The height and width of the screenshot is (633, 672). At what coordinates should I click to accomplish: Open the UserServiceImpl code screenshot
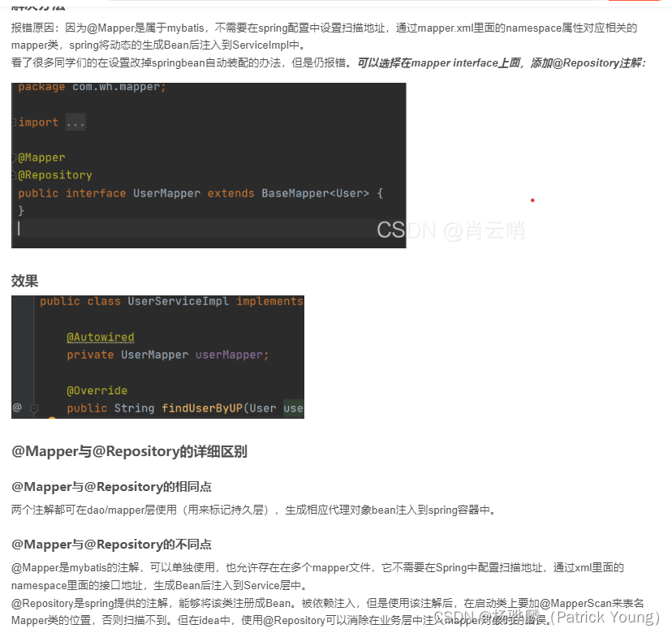point(157,356)
